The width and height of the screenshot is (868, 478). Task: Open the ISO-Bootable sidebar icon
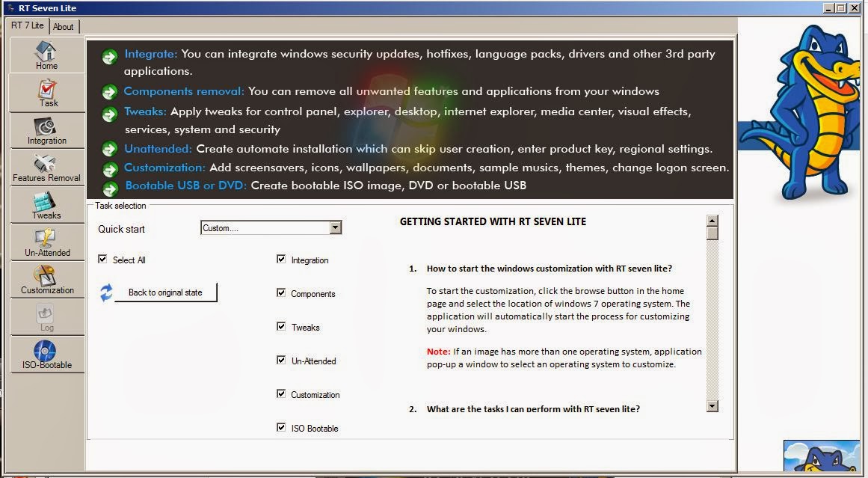click(46, 355)
